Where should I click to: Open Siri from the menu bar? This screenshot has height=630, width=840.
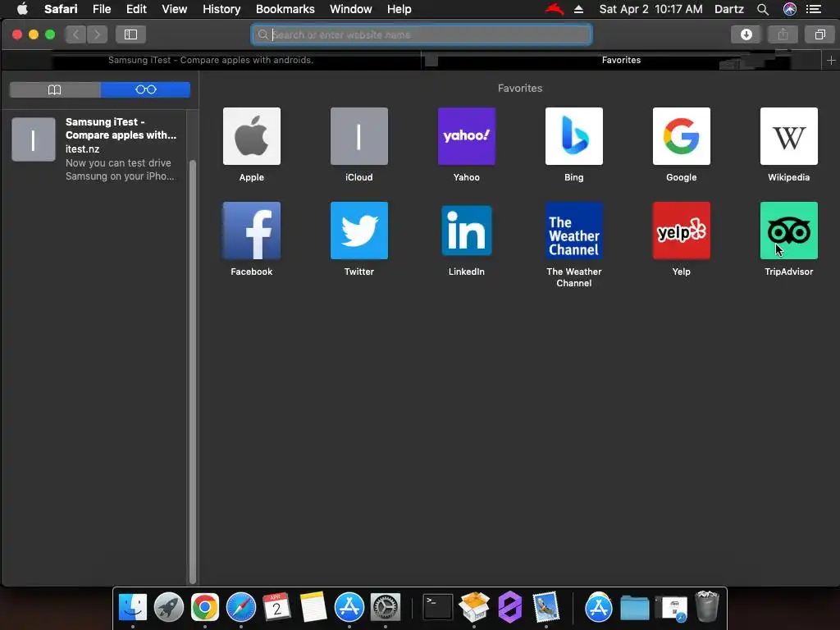click(789, 9)
